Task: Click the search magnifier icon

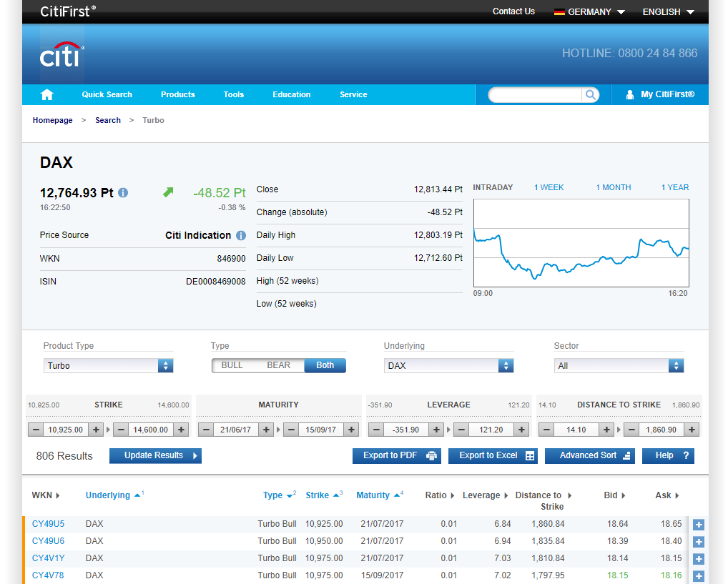Action: pos(590,94)
